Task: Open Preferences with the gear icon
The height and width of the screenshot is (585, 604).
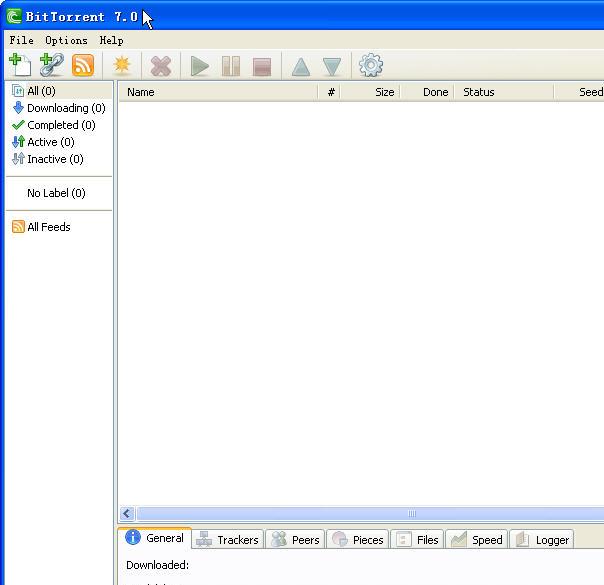Action: pos(371,65)
